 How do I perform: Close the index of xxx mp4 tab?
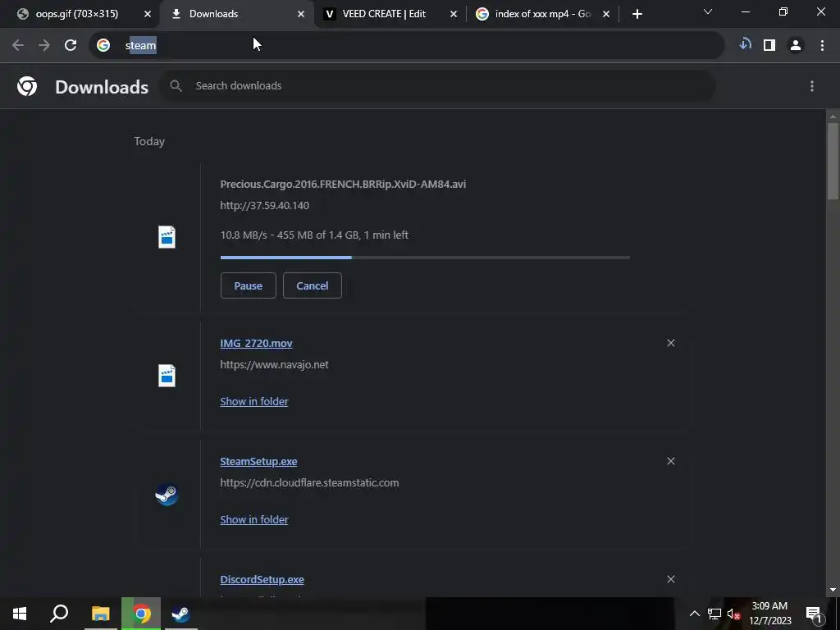(606, 14)
